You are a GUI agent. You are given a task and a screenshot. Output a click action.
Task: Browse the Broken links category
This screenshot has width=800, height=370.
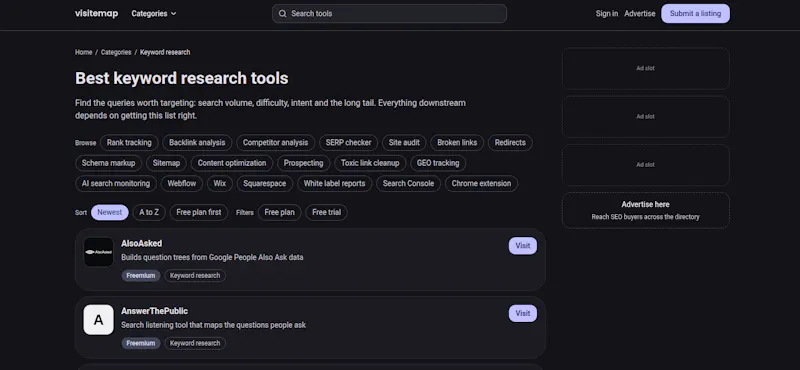457,143
